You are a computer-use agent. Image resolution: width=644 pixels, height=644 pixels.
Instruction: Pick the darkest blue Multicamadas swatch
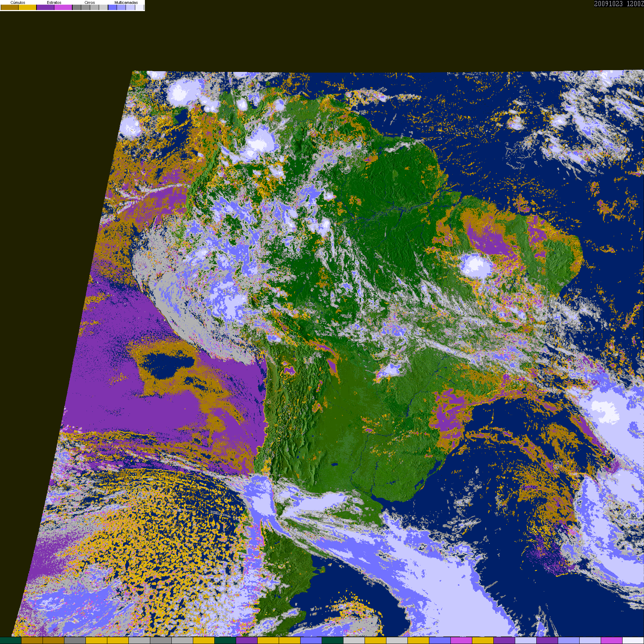(x=112, y=7)
